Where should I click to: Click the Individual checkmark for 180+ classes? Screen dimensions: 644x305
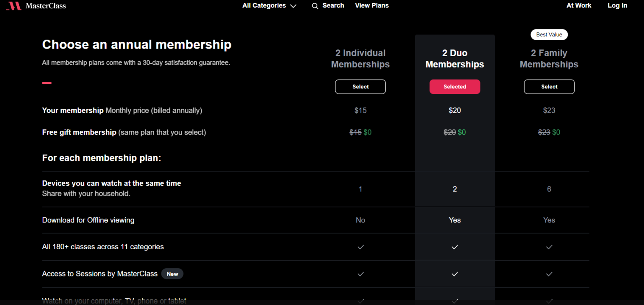click(x=360, y=247)
